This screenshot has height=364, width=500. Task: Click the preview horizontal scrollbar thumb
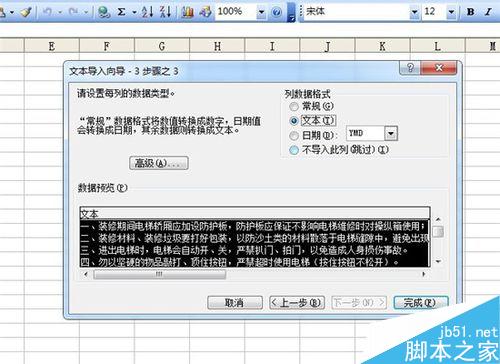click(160, 274)
